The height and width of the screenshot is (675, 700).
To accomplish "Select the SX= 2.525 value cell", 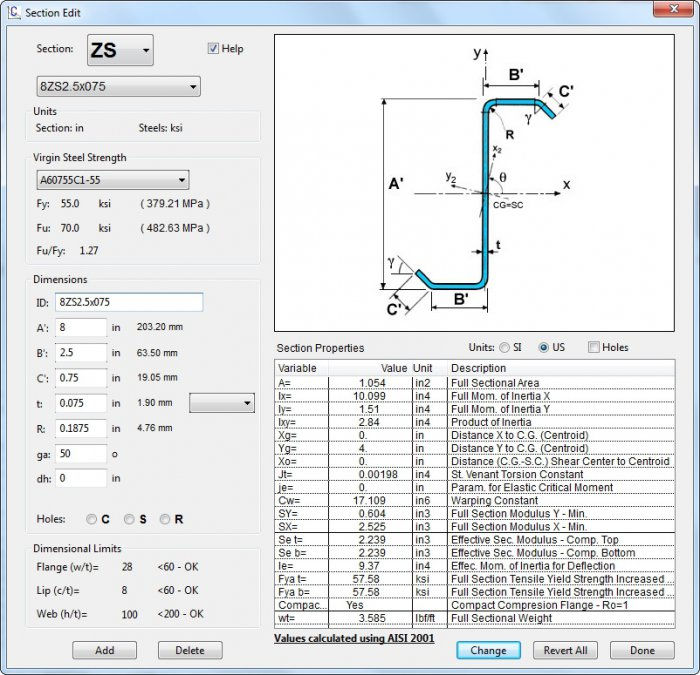I will [x=370, y=527].
